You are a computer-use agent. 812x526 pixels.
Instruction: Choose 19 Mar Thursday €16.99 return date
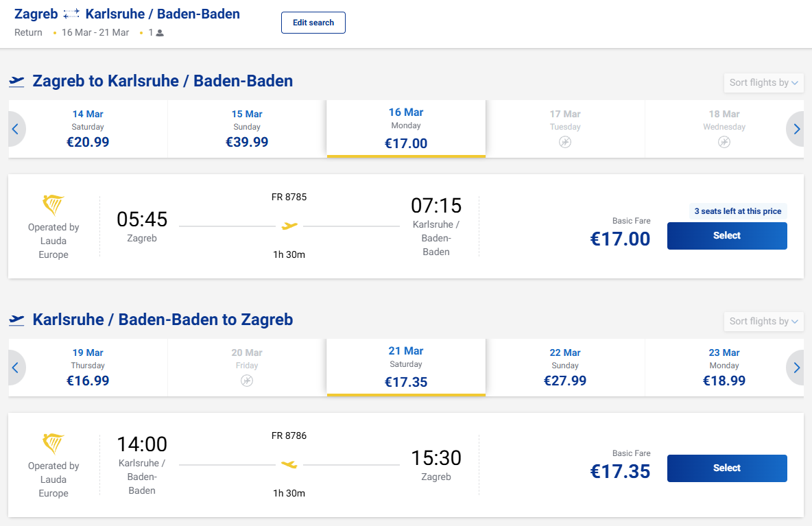tap(88, 368)
